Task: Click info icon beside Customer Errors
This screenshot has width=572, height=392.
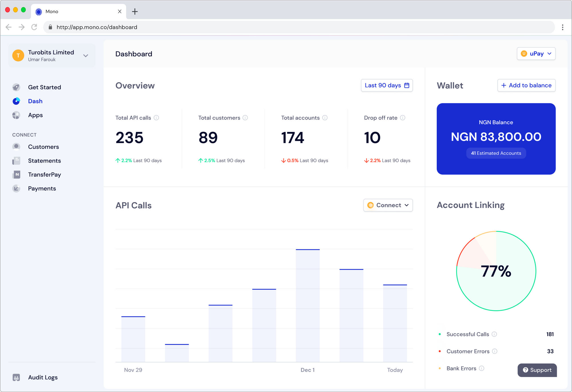Action: pyautogui.click(x=495, y=351)
